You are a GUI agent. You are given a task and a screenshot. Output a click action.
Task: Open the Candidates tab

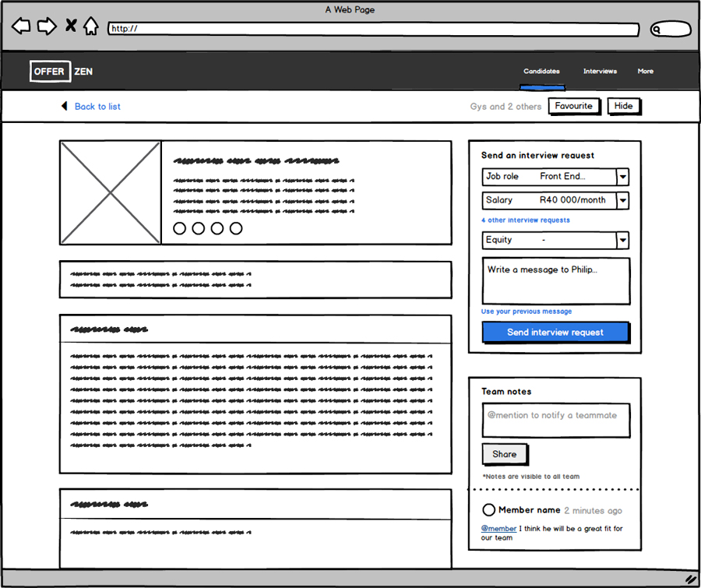tap(541, 71)
